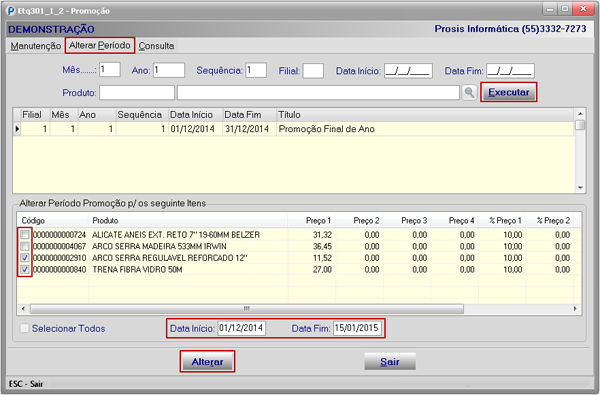Viewport: 600px width, 395px height.
Task: Open the Manutenção tab
Action: tap(36, 46)
